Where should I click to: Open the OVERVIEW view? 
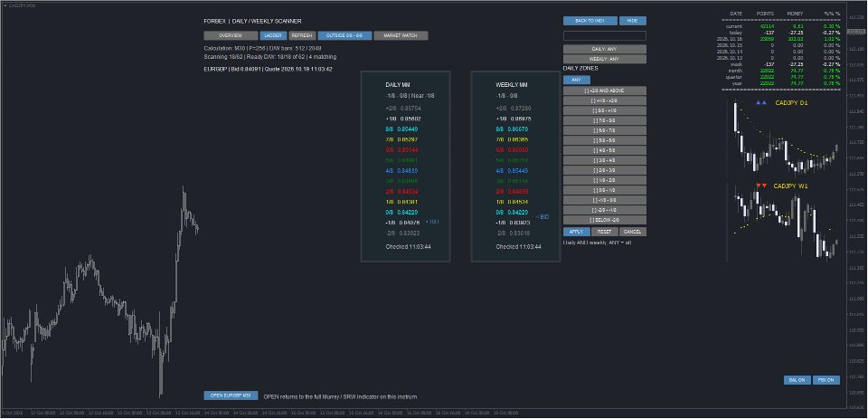pyautogui.click(x=231, y=35)
